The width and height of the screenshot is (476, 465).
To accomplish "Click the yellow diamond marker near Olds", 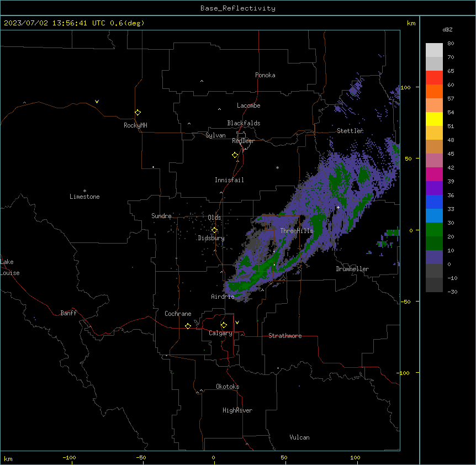I will [x=214, y=230].
